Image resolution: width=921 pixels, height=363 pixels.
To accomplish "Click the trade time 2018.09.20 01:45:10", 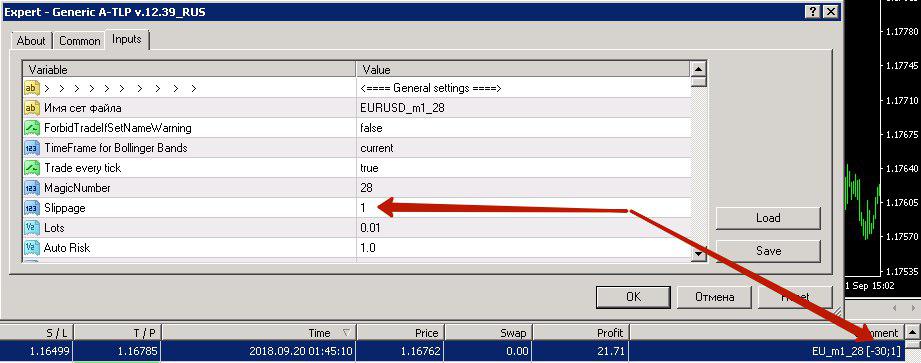I will tap(300, 351).
